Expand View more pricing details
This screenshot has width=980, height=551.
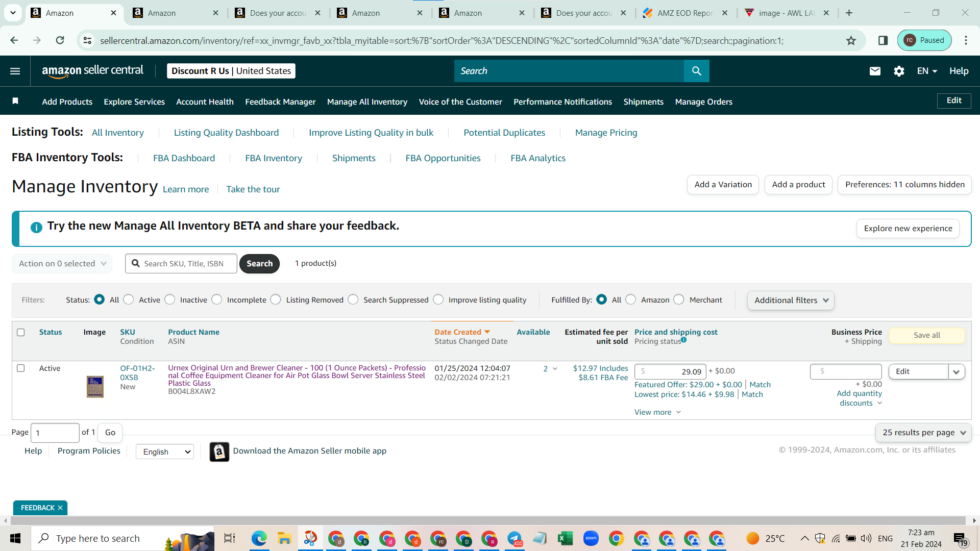point(657,412)
